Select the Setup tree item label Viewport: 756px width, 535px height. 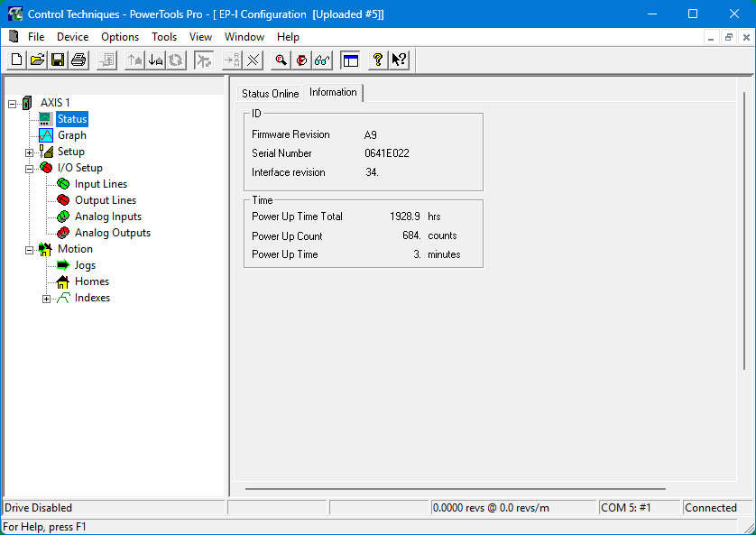tap(71, 152)
